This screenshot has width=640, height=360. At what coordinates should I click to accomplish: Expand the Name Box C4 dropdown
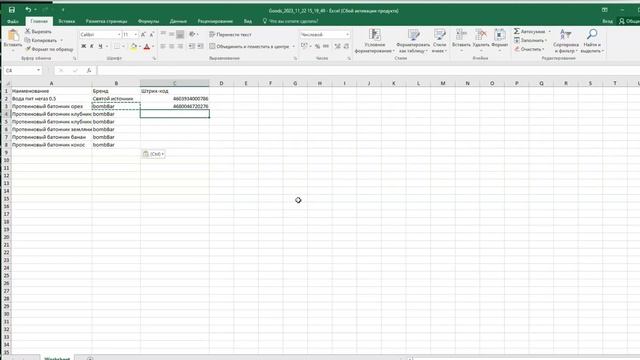coord(38,71)
